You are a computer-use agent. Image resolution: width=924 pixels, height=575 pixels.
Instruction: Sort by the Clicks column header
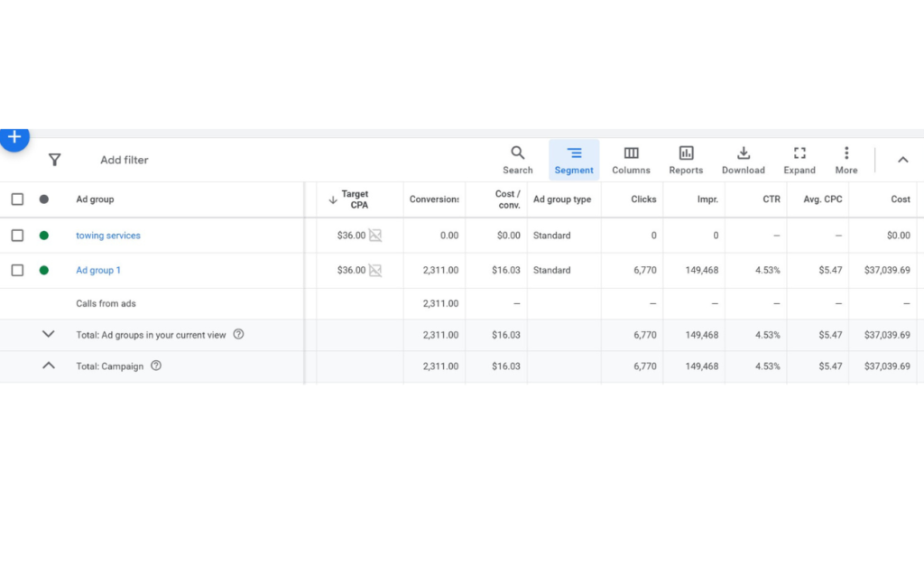pos(643,199)
